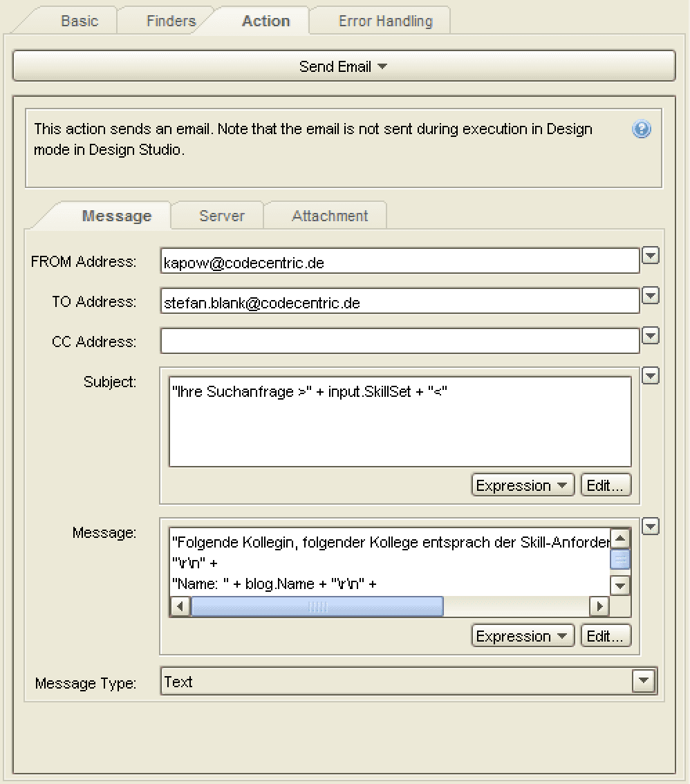The image size is (690, 784).
Task: Open the TO Address dropdown arrow
Action: click(650, 296)
